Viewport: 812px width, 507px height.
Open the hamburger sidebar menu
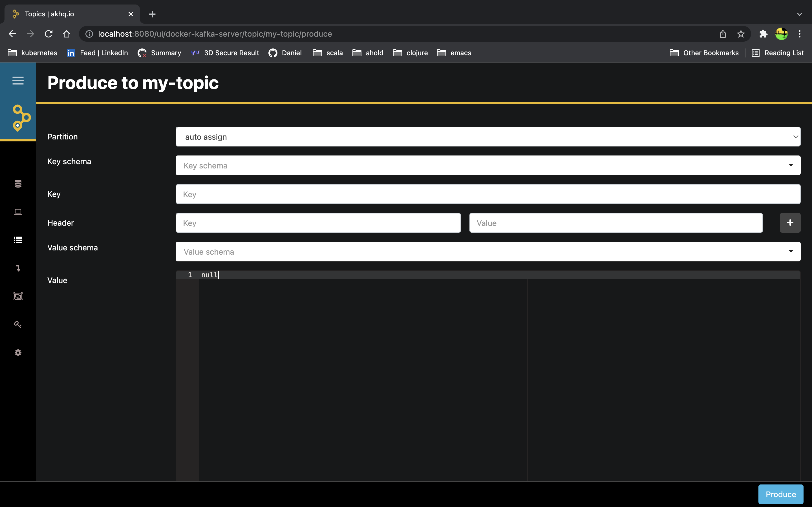(x=18, y=81)
